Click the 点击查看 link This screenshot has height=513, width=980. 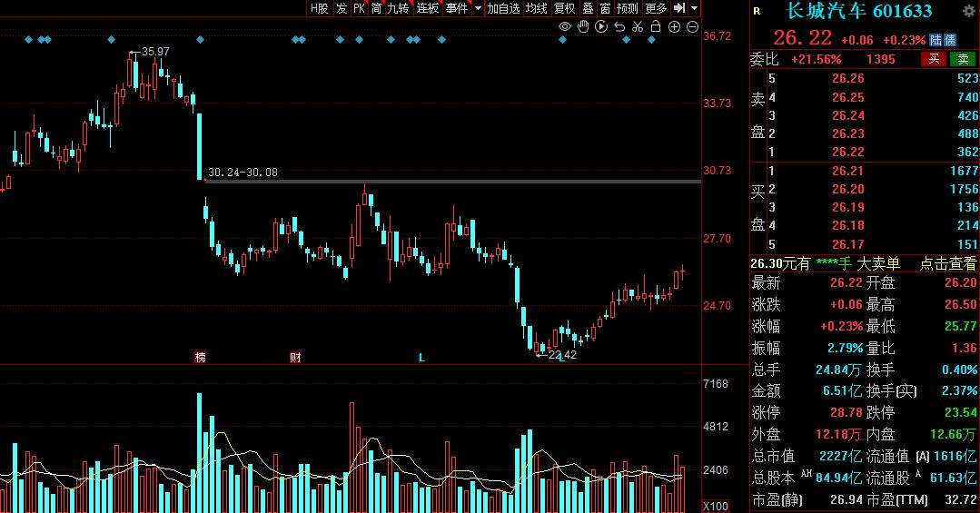click(x=947, y=263)
